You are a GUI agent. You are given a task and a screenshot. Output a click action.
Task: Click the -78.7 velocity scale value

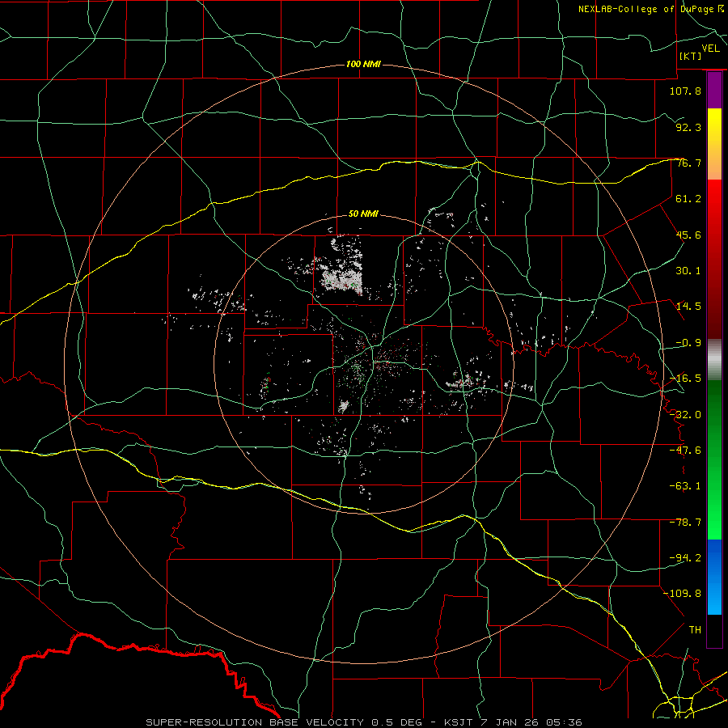685,523
